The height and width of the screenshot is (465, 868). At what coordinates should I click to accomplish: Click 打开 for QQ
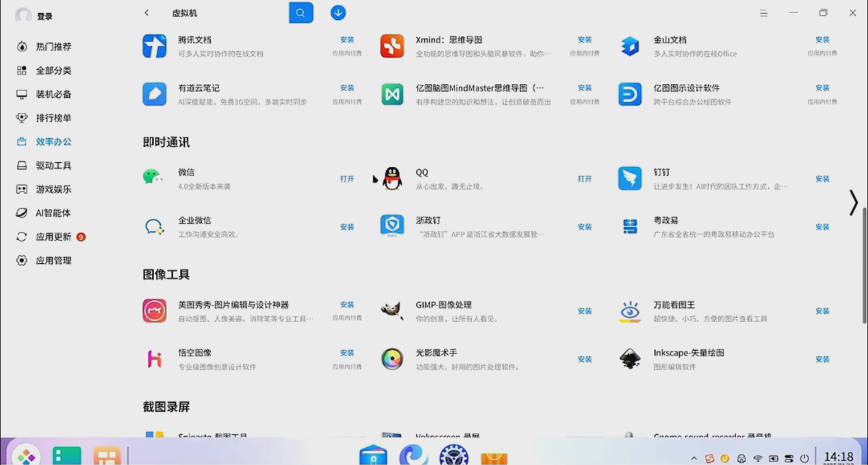[585, 178]
